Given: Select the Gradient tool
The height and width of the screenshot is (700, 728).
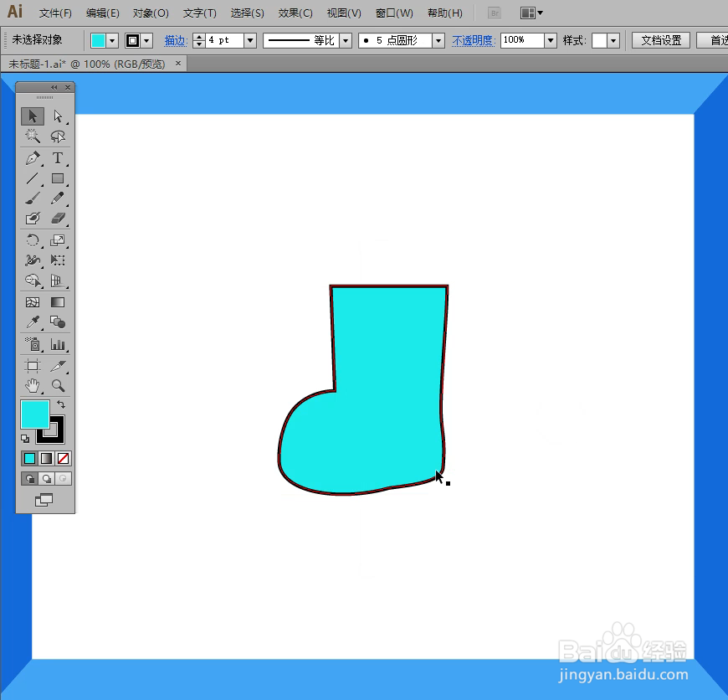Looking at the screenshot, I should (58, 302).
